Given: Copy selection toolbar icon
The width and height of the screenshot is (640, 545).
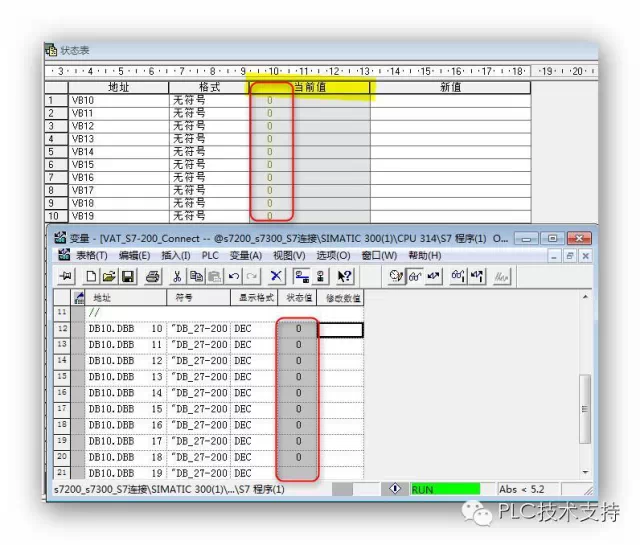Looking at the screenshot, I should click(196, 276).
